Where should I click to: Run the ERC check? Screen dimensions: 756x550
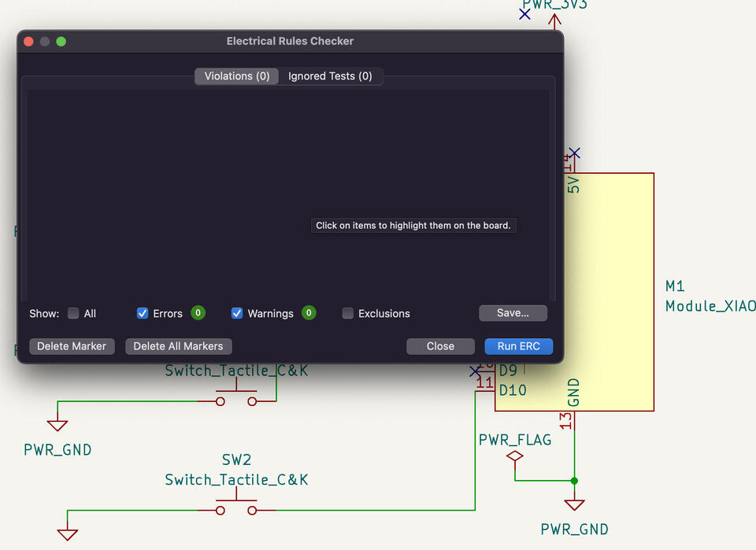click(519, 346)
